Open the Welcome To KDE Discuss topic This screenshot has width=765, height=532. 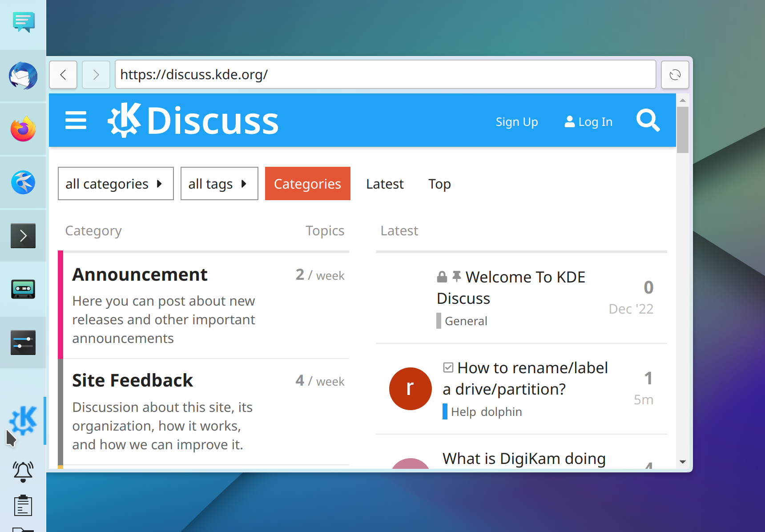click(511, 287)
